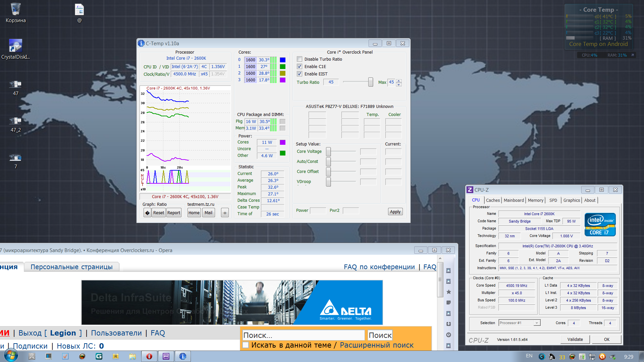Screen dimensions: 644x362
Task: Click the magenta color swatch for core 3
Action: click(x=282, y=80)
